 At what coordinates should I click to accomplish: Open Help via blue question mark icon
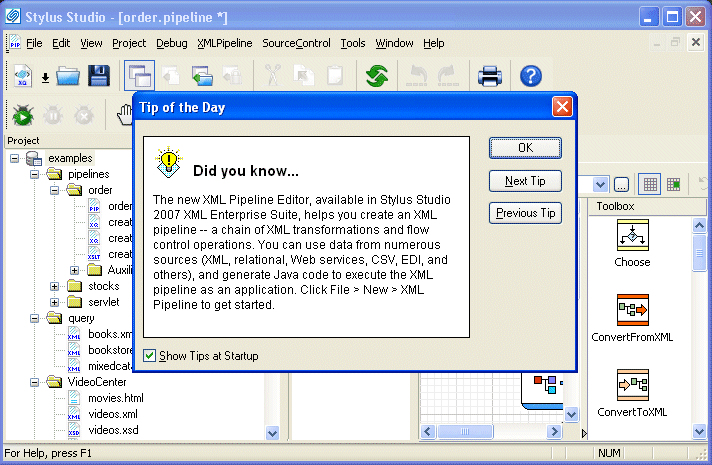coord(531,76)
